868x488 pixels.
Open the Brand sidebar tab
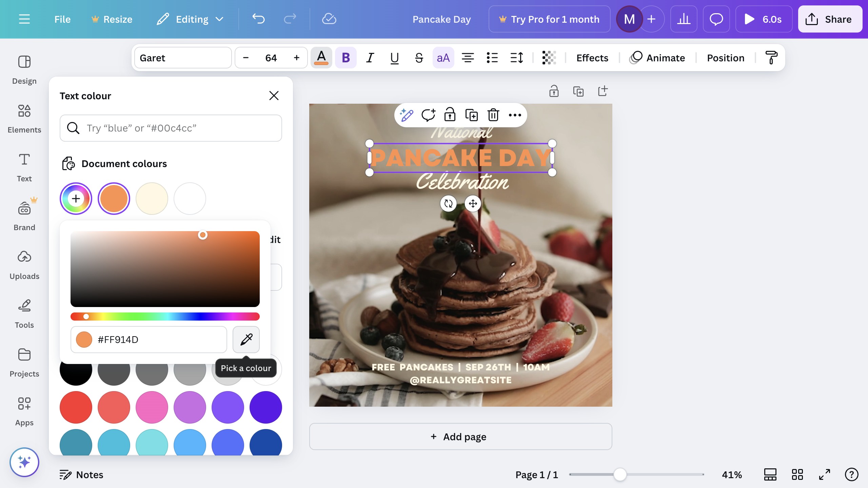point(24,217)
